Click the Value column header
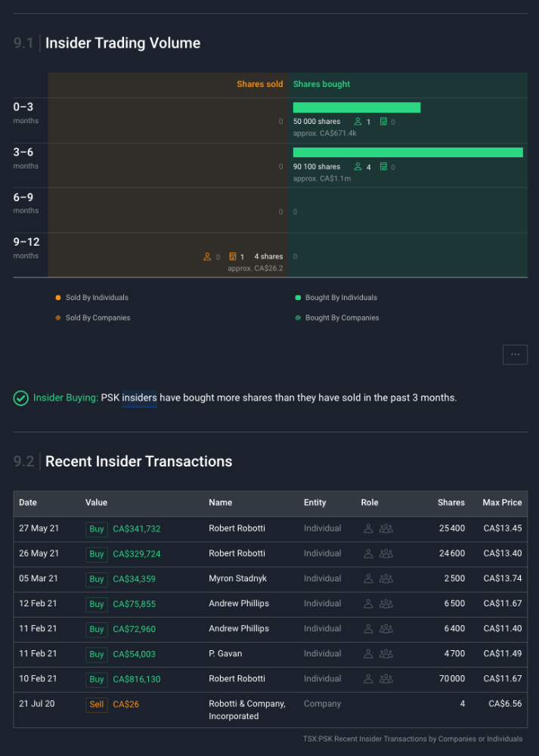The image size is (539, 756). (x=96, y=503)
